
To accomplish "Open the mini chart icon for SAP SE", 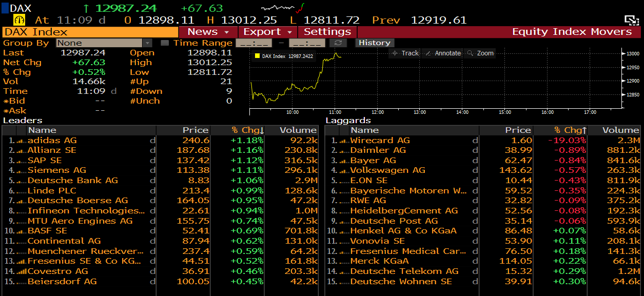I will [21, 161].
